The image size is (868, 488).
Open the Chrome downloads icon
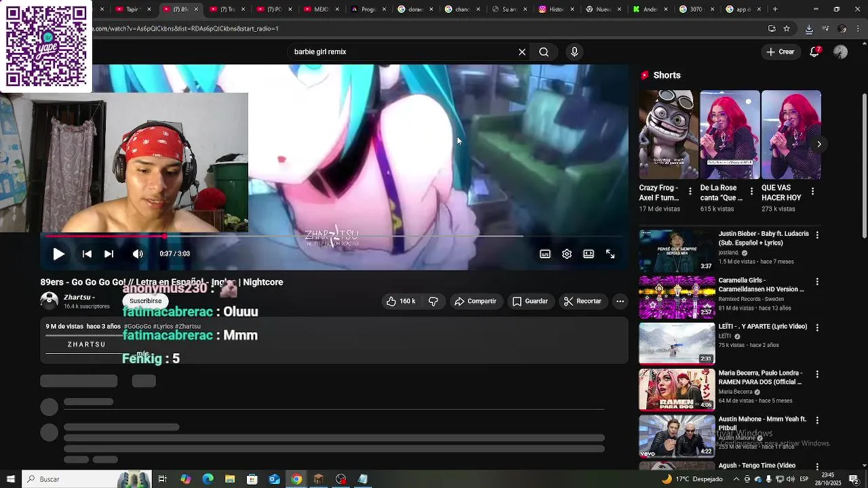(x=809, y=28)
